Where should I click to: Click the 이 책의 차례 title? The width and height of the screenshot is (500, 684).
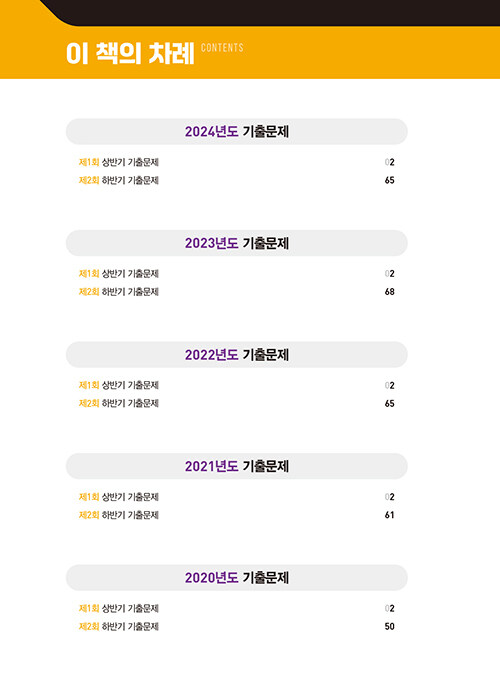tap(130, 54)
